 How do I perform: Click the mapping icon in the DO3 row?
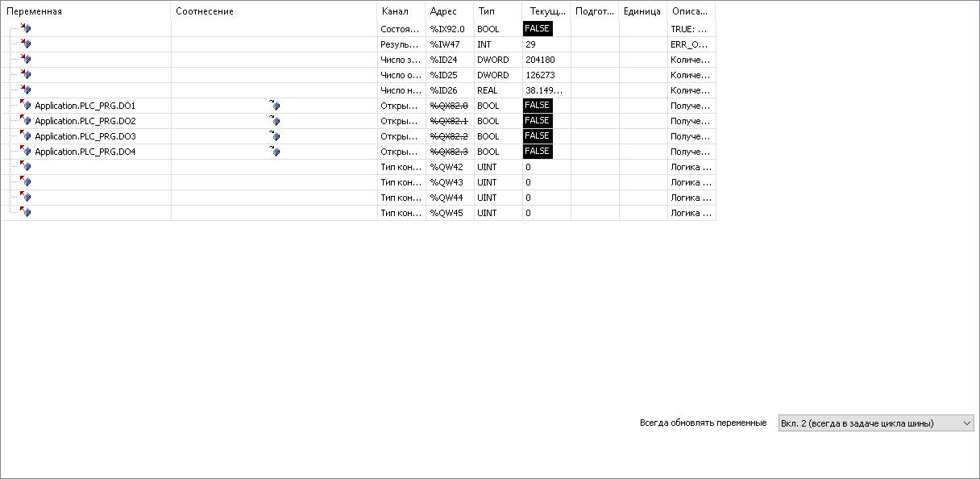[x=275, y=136]
